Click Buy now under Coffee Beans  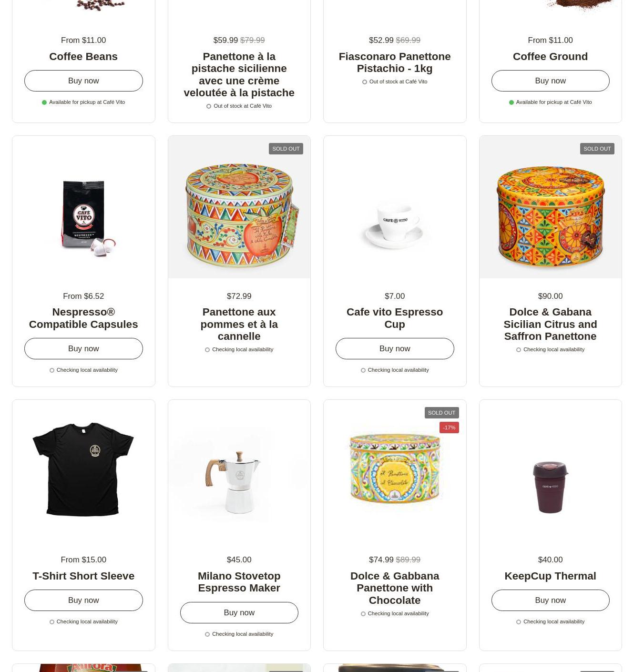(83, 81)
